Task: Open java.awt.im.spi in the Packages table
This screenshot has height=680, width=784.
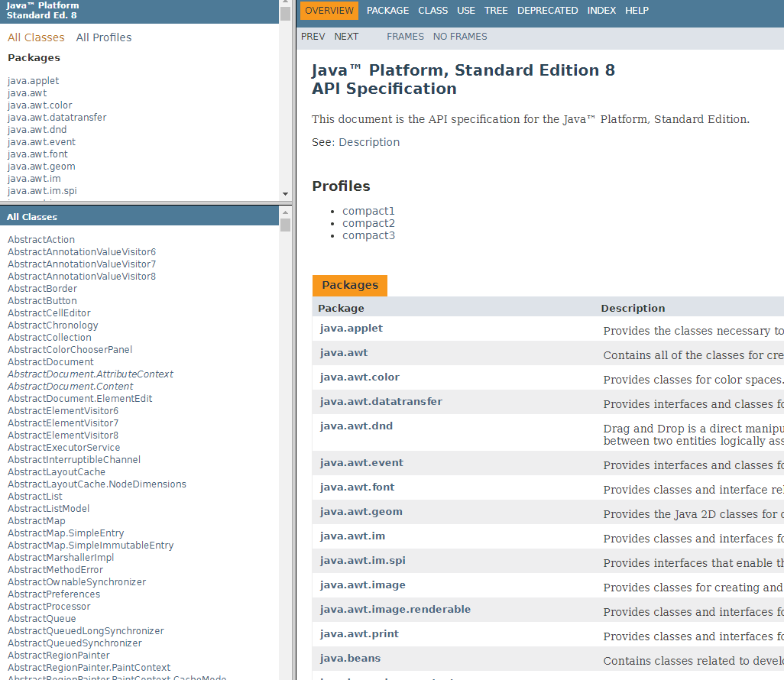Action: point(362,561)
